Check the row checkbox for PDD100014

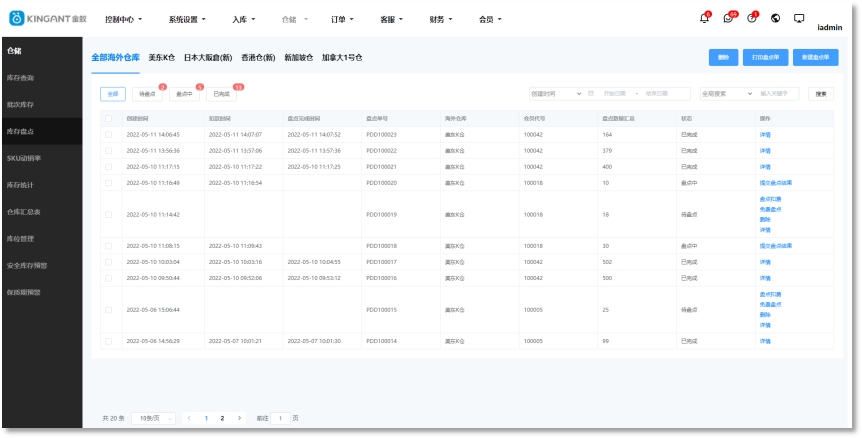pos(109,341)
